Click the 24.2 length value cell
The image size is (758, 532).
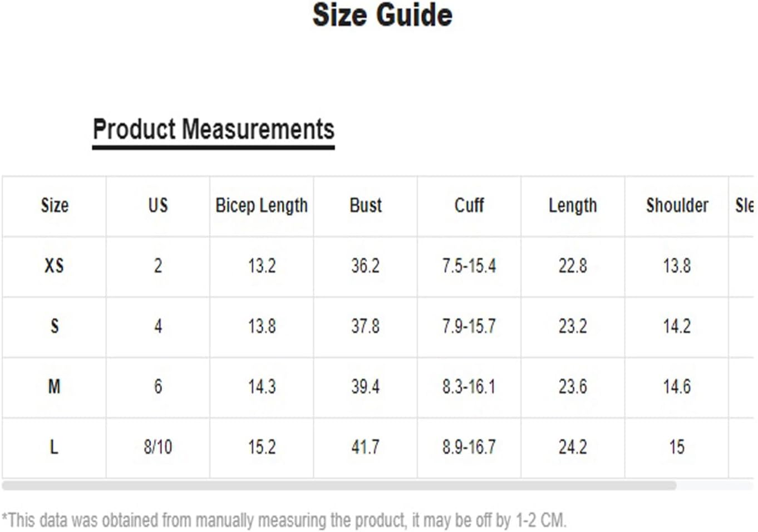tap(573, 447)
